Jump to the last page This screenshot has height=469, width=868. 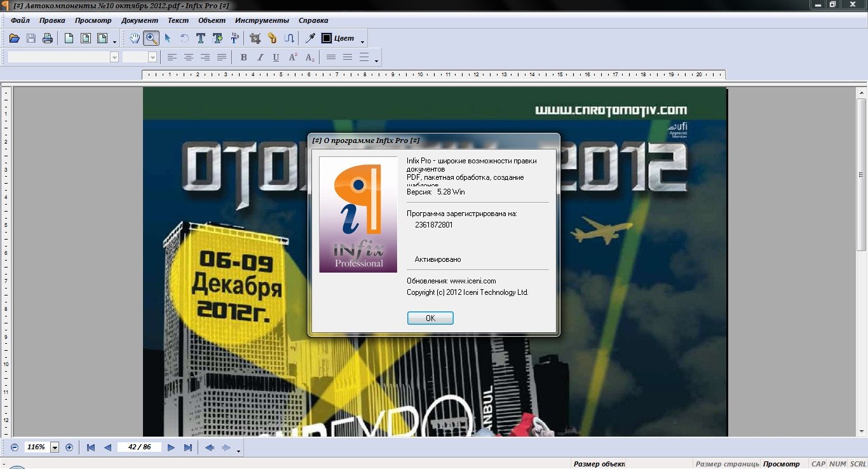coord(187,447)
